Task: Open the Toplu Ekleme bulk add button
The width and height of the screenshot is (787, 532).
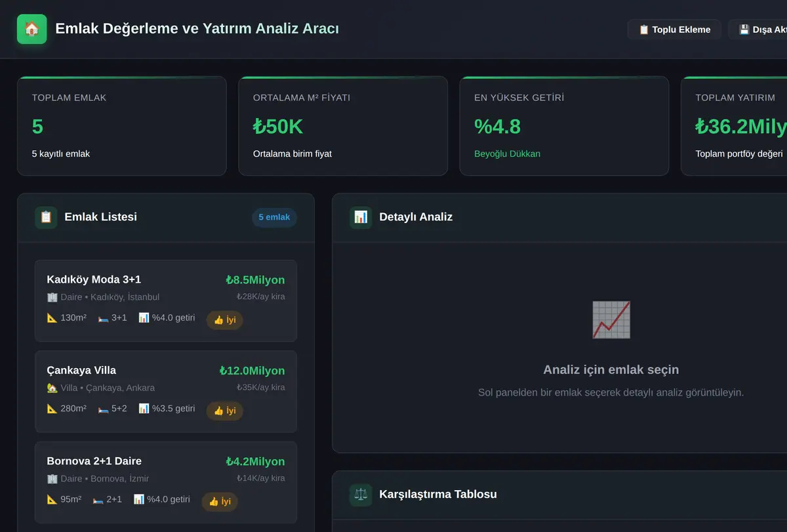Action: pyautogui.click(x=674, y=30)
